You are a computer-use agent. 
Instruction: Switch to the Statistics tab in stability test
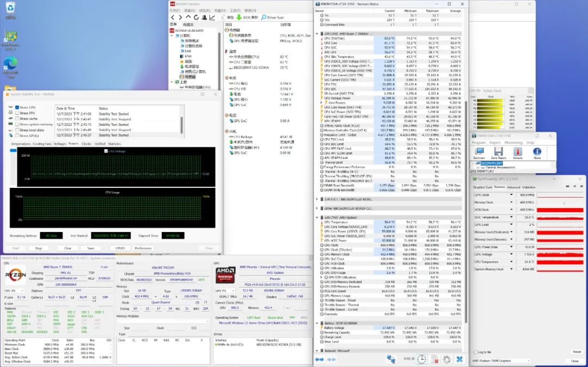click(114, 144)
